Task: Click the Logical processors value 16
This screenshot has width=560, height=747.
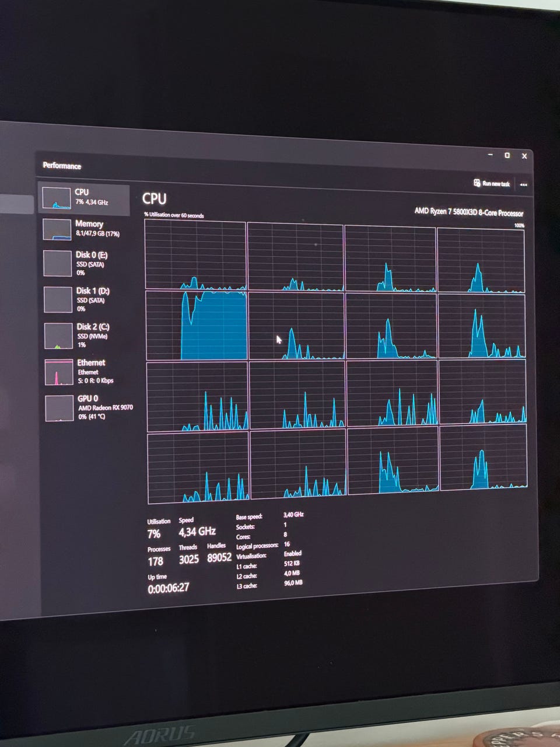Action: point(286,544)
